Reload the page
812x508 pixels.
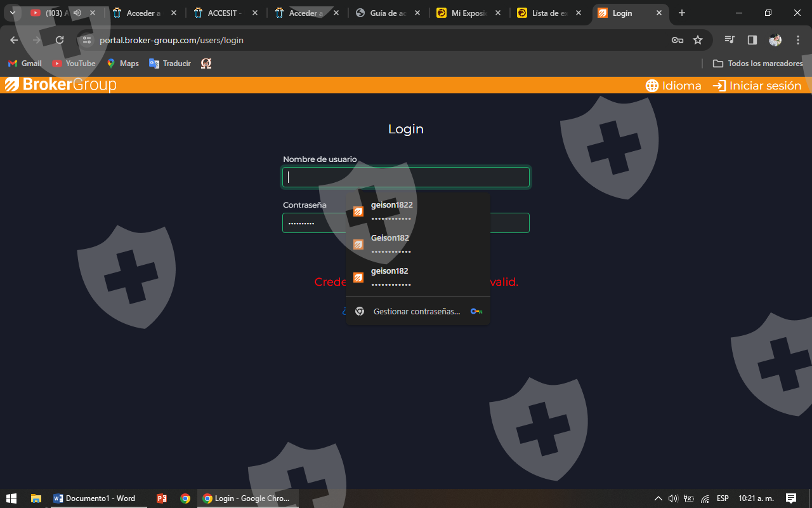point(60,40)
